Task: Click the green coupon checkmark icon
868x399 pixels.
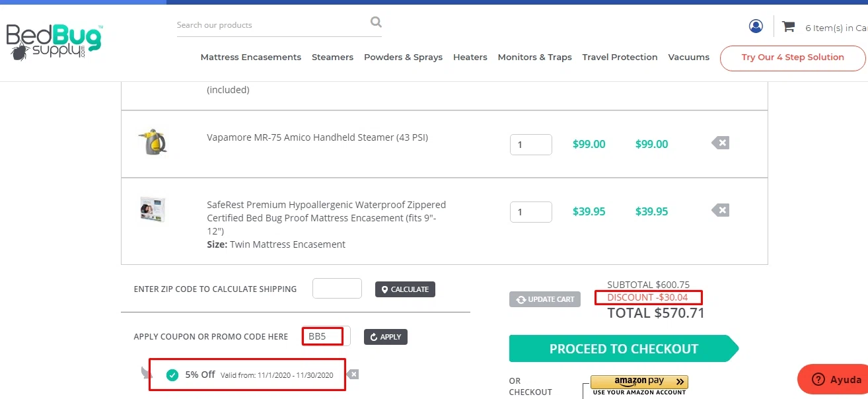Action: [x=172, y=375]
